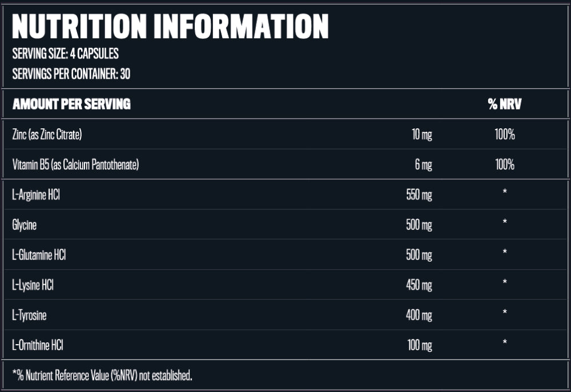Click the Glycine ingredient label
This screenshot has width=571, height=392.
coord(24,225)
